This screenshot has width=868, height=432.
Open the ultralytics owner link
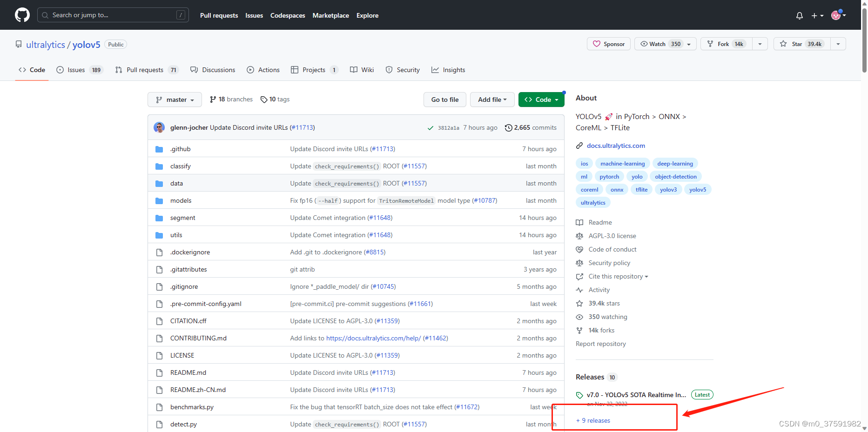[x=46, y=45]
